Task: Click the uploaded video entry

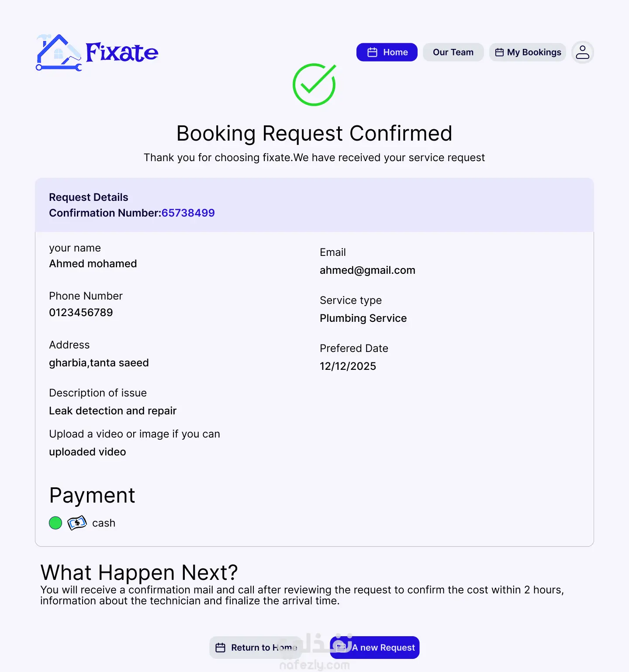Action: pos(87,452)
